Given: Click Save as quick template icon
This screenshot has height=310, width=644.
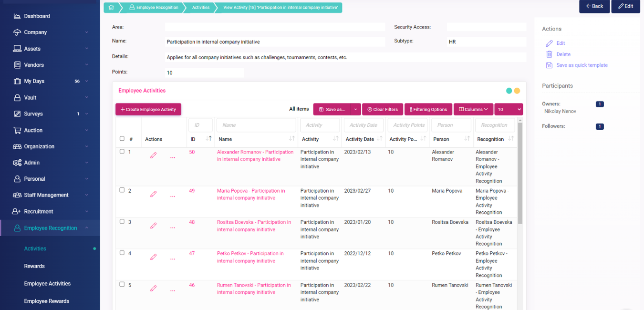Looking at the screenshot, I should (549, 65).
